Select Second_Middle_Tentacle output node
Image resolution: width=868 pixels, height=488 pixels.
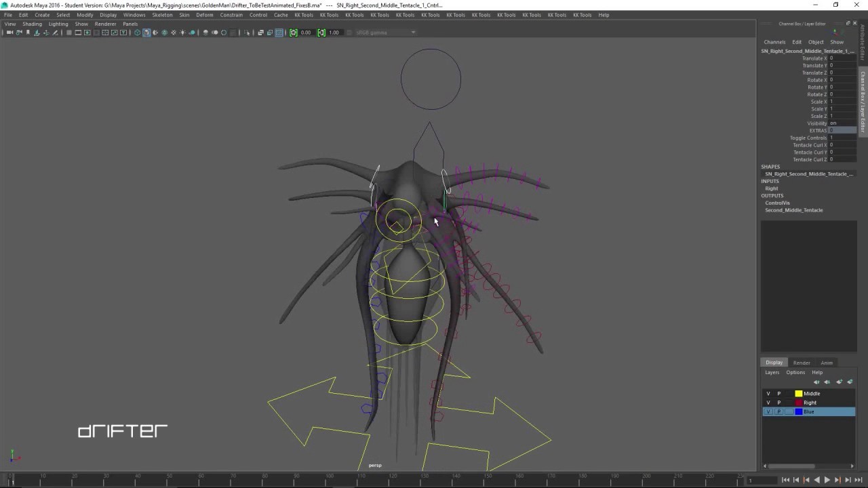[x=793, y=210]
